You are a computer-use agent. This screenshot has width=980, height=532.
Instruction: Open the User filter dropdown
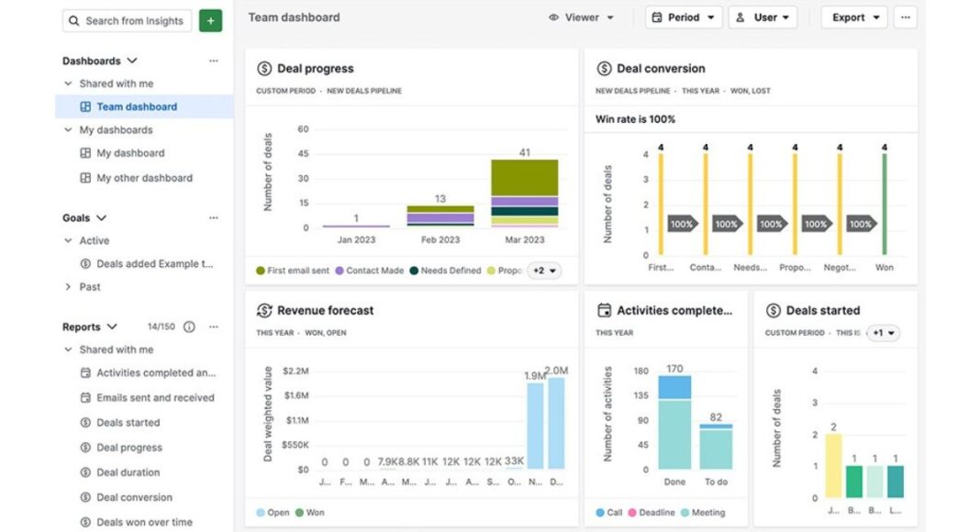(763, 17)
